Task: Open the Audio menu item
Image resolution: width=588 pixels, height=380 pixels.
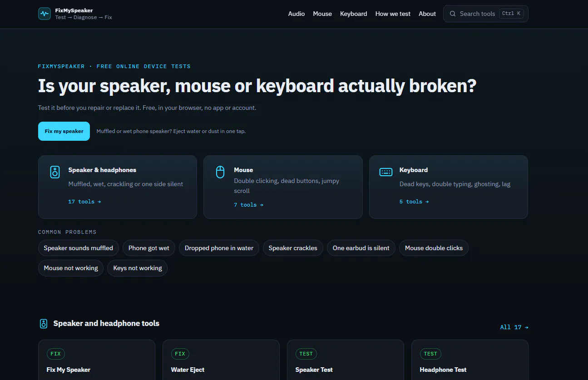Action: point(296,14)
